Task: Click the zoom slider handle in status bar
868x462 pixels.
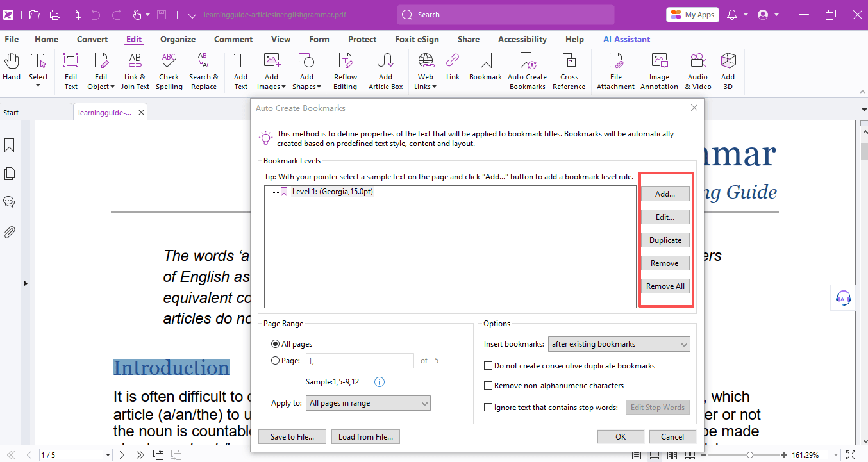Action: tap(750, 455)
